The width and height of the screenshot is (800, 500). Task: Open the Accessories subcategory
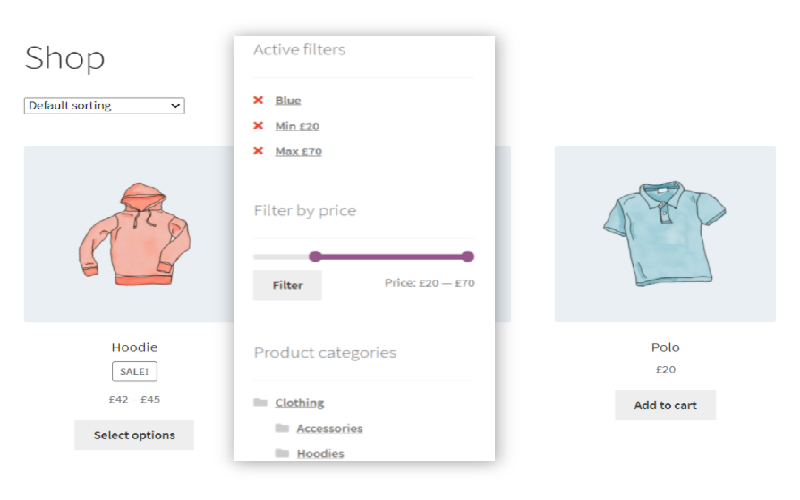(x=329, y=429)
